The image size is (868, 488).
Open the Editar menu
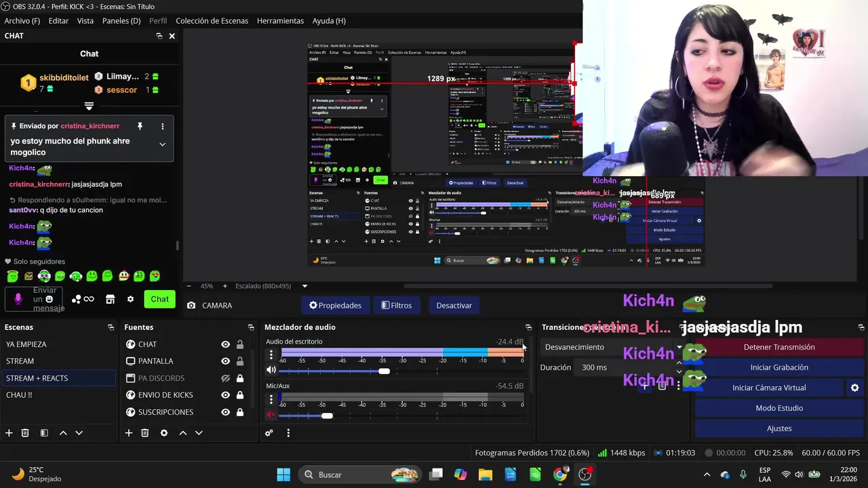tap(58, 21)
